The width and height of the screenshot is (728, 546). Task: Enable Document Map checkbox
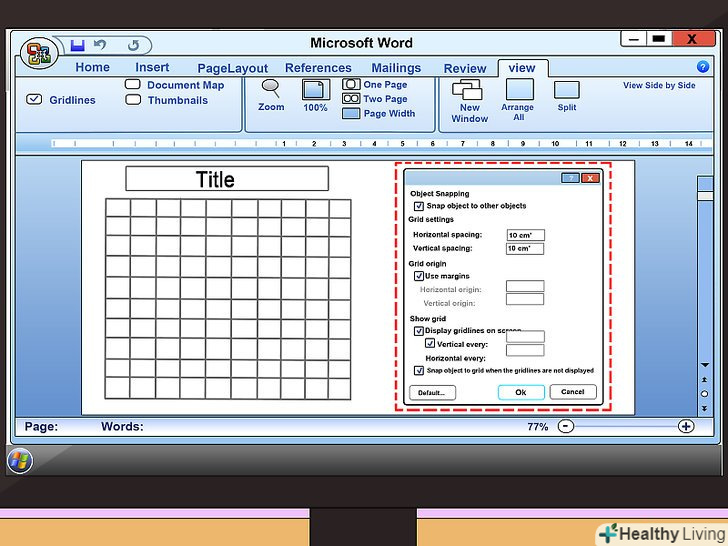133,84
